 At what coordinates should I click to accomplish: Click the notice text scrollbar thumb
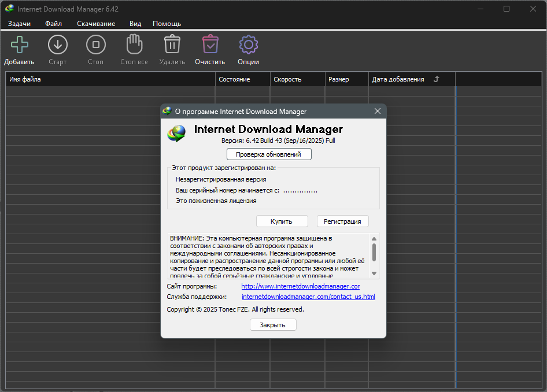tap(374, 252)
